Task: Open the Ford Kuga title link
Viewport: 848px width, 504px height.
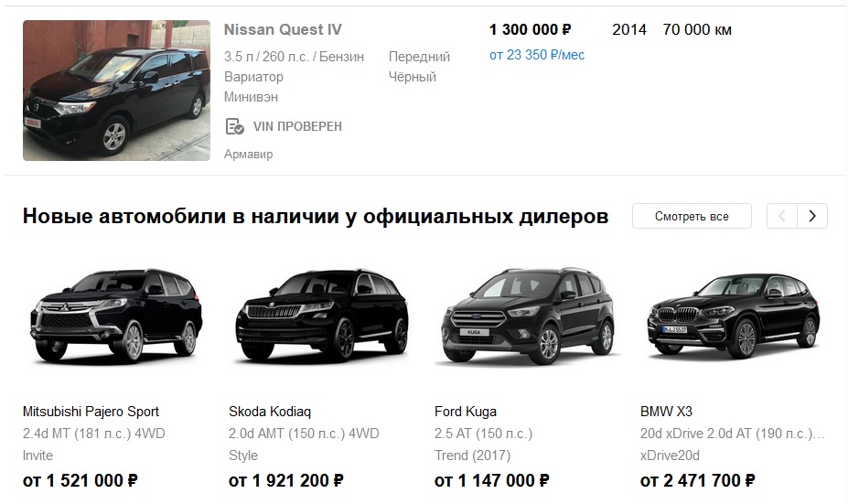Action: point(466,412)
